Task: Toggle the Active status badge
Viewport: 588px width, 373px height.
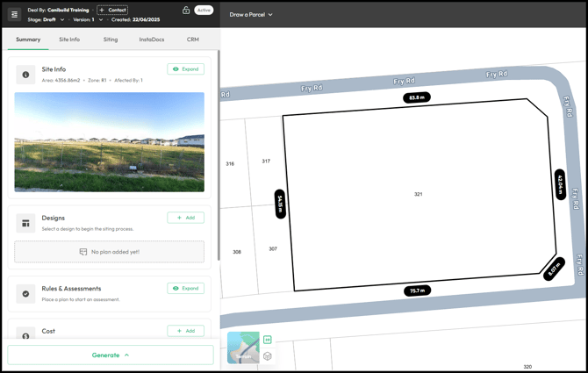Action: [x=204, y=11]
